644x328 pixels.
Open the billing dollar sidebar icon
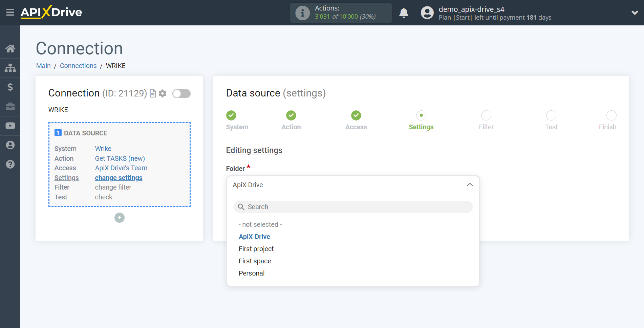[10, 87]
